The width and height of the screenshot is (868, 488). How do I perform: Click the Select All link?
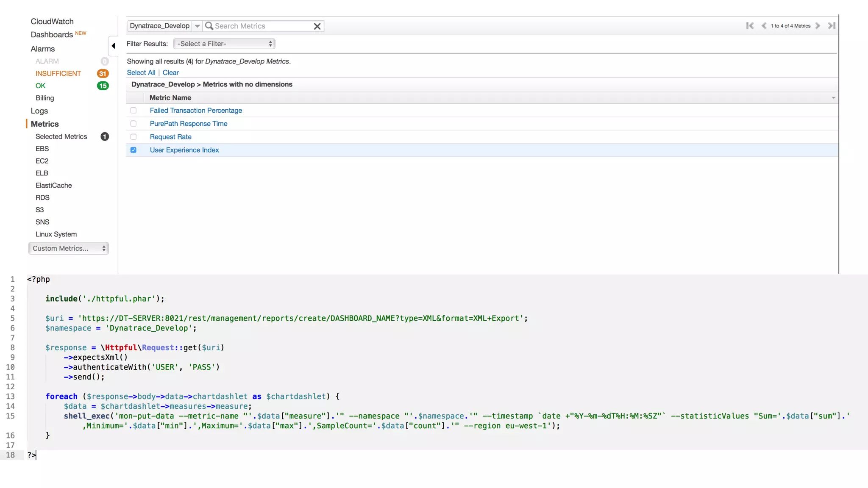141,72
